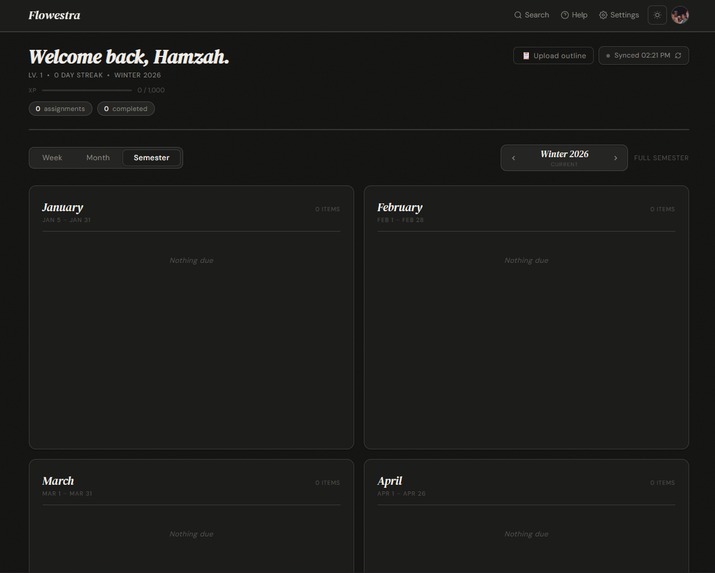
Task: Click April's 0 ITEMS count
Action: coord(663,483)
